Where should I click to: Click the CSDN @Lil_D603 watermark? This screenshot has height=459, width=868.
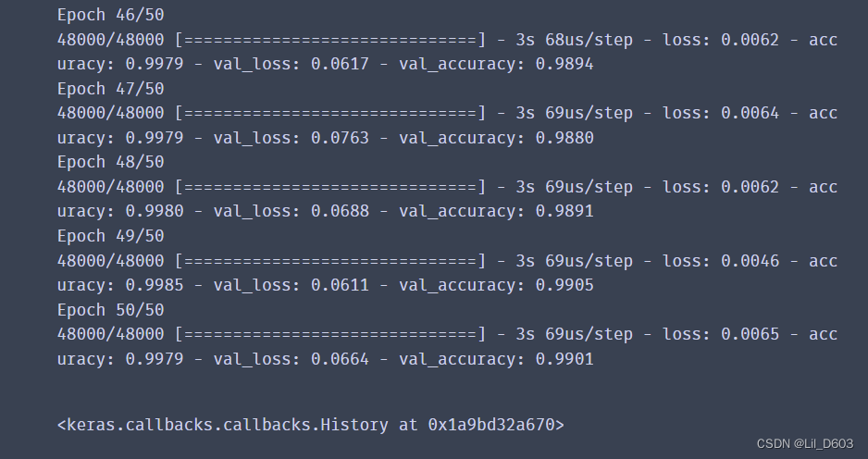805,443
